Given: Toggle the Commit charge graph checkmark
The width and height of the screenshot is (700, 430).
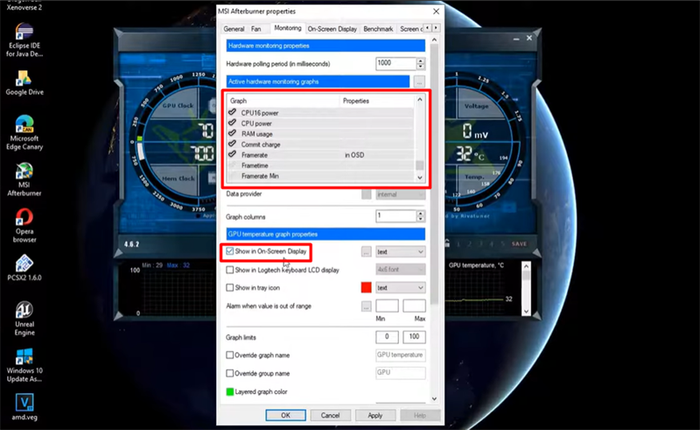Looking at the screenshot, I should point(232,144).
